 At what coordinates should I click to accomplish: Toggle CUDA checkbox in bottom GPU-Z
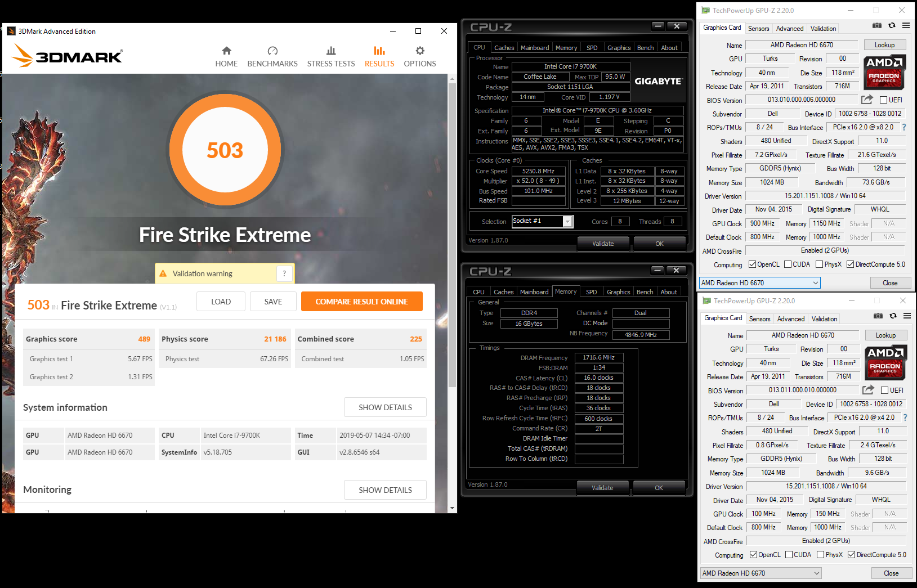point(789,555)
